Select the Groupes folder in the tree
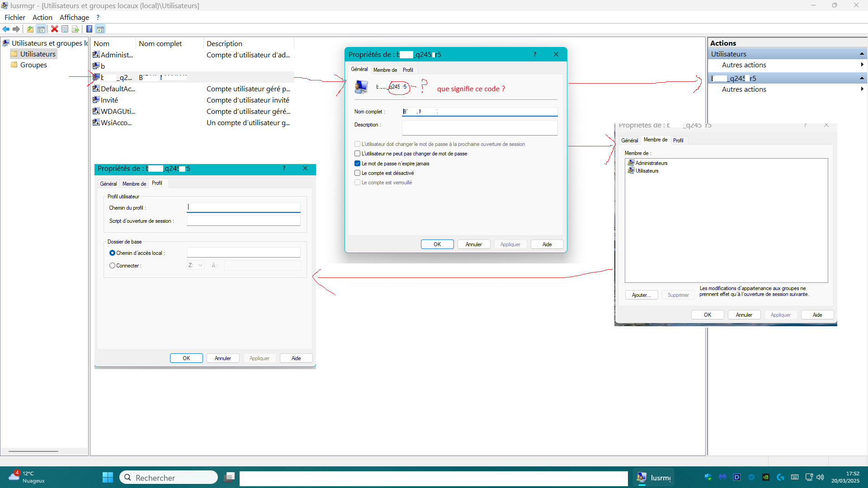The height and width of the screenshot is (488, 868). pyautogui.click(x=33, y=65)
